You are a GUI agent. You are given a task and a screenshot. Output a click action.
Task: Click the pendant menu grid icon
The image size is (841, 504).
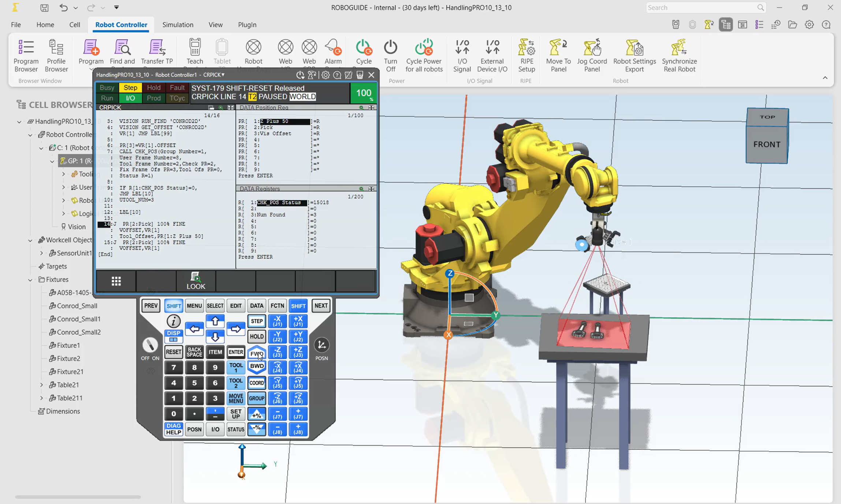click(x=116, y=281)
